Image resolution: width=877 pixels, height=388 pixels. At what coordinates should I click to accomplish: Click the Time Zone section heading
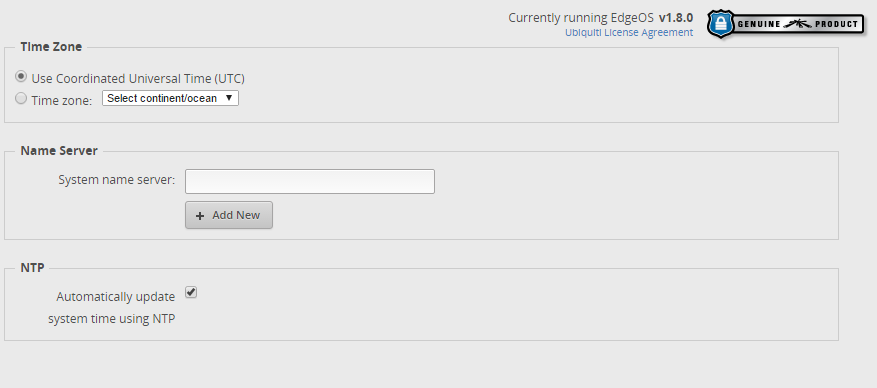(x=51, y=47)
